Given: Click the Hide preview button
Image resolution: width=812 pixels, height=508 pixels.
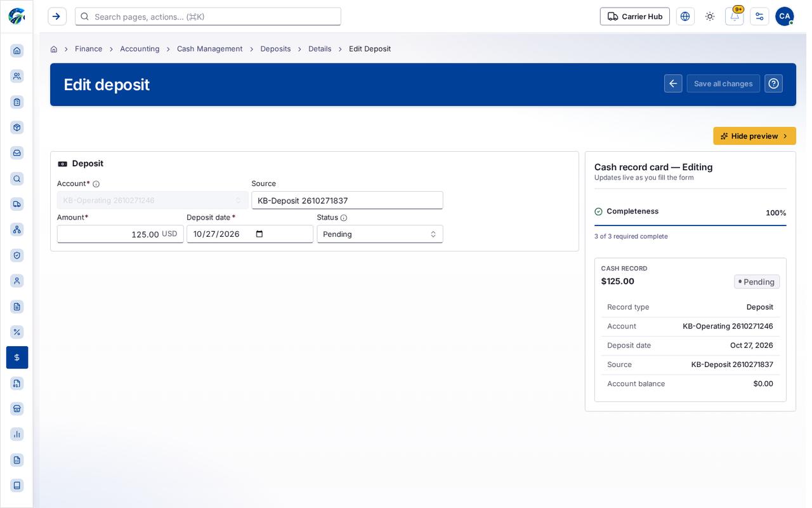Looking at the screenshot, I should (x=754, y=136).
